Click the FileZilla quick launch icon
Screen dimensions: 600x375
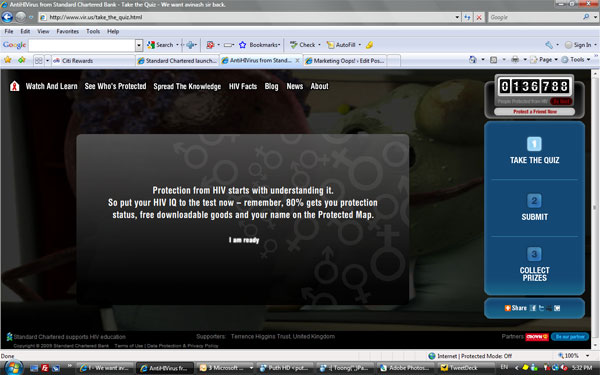click(45, 368)
